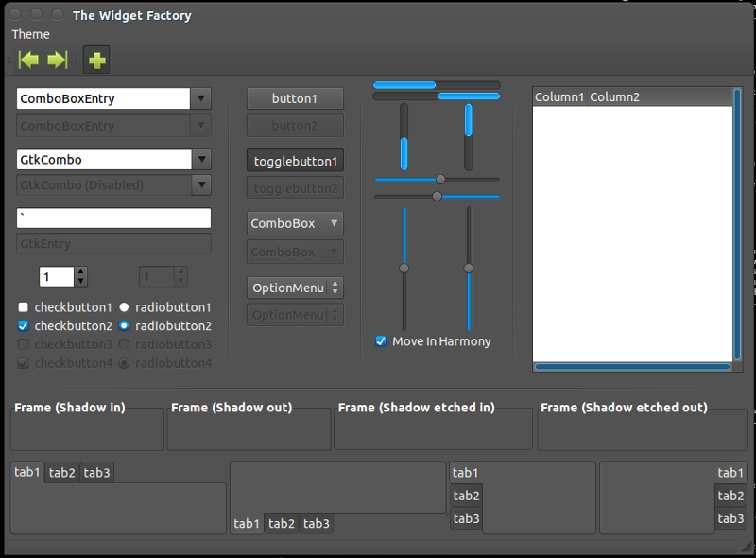Image resolution: width=756 pixels, height=558 pixels.
Task: Switch to tab3 in bottom-tabbed notebook
Action: tap(317, 523)
